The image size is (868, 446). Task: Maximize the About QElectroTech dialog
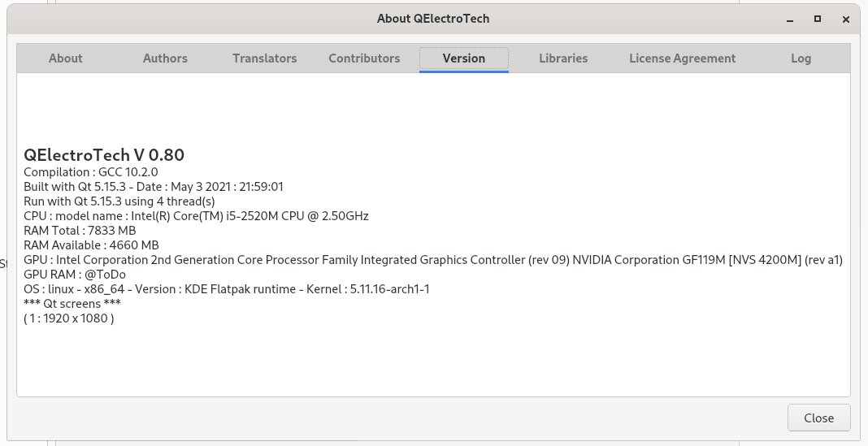pyautogui.click(x=818, y=19)
